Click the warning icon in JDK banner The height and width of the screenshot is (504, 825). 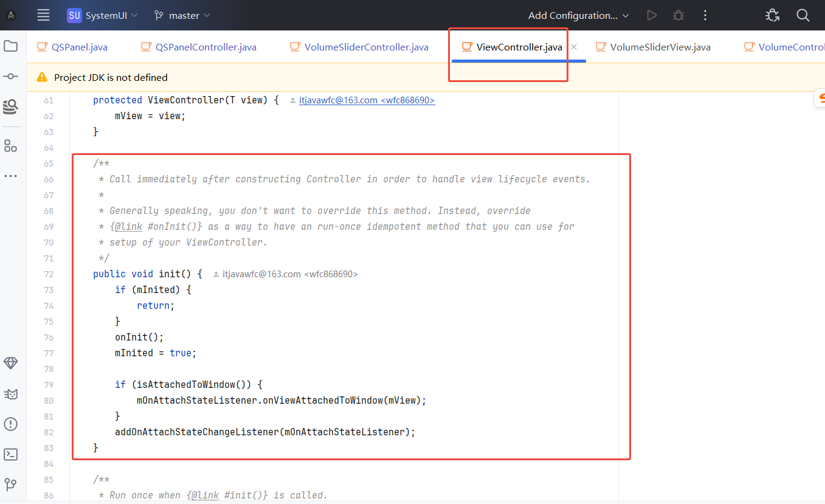tap(42, 77)
